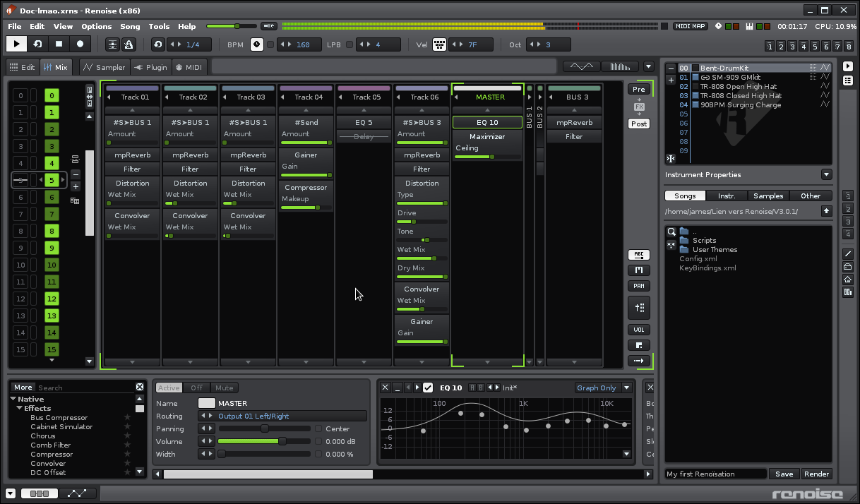This screenshot has height=504, width=860.
Task: Collapse the Native tree node in effects list
Action: [x=13, y=399]
